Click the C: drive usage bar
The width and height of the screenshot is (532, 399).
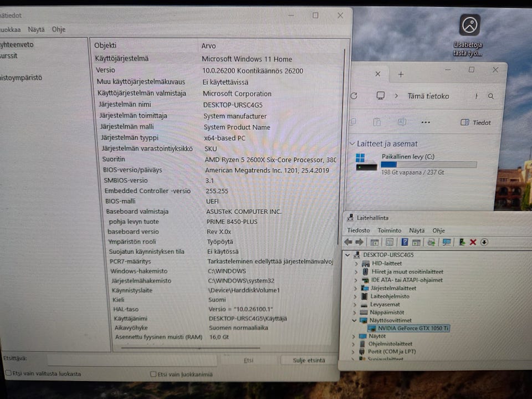(x=428, y=165)
